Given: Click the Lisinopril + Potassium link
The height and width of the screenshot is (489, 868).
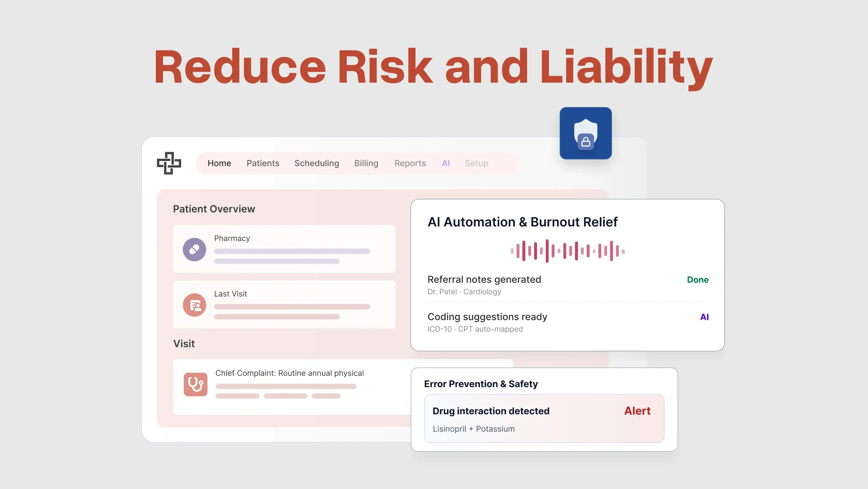Looking at the screenshot, I should pos(474,429).
